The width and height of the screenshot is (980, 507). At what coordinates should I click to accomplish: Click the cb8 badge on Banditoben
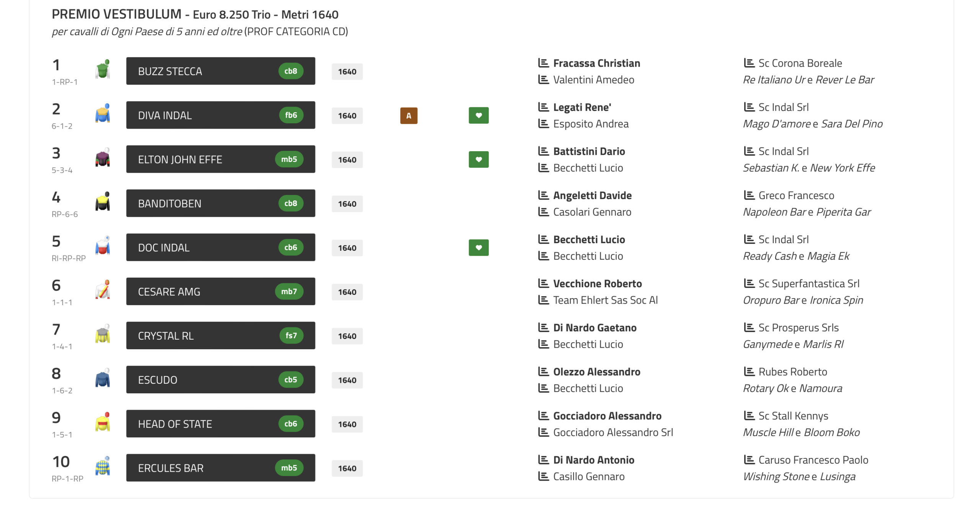(291, 203)
